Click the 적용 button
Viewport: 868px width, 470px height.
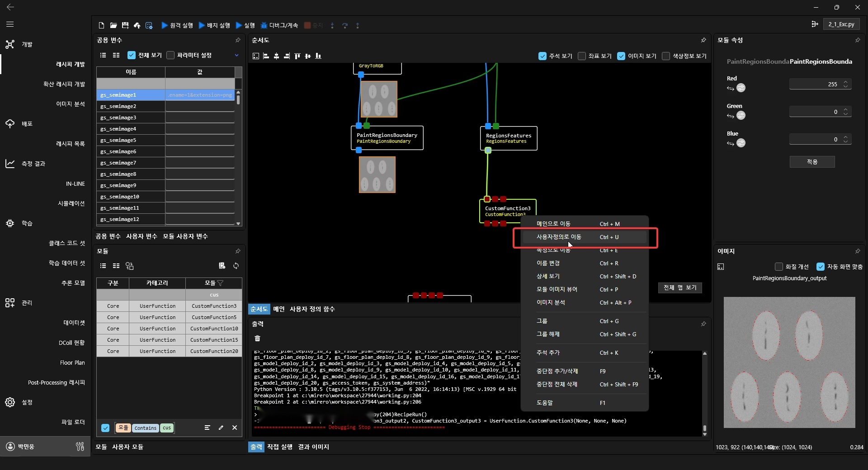click(812, 162)
